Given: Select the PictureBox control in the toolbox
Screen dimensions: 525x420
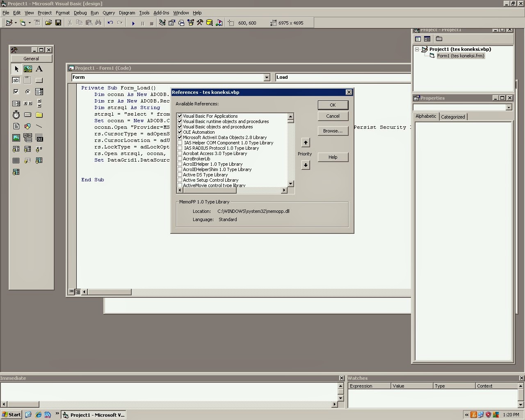Looking at the screenshot, I should coord(27,69).
